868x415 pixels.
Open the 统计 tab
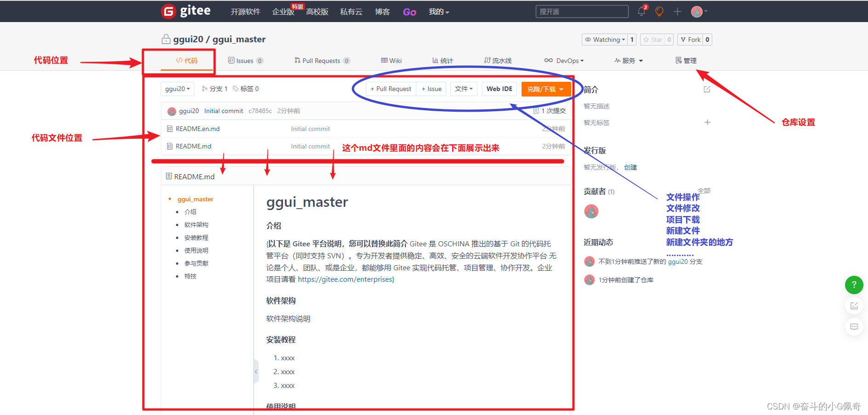[x=443, y=61]
